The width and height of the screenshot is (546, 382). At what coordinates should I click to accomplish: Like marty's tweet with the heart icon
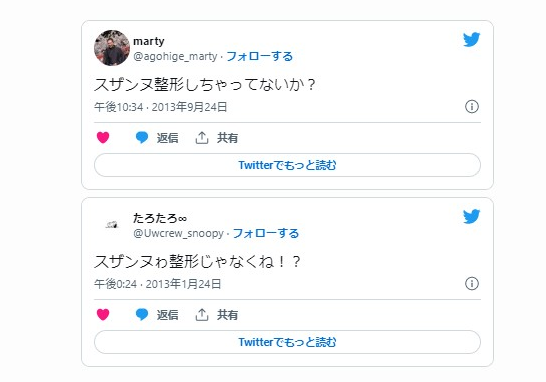click(103, 138)
